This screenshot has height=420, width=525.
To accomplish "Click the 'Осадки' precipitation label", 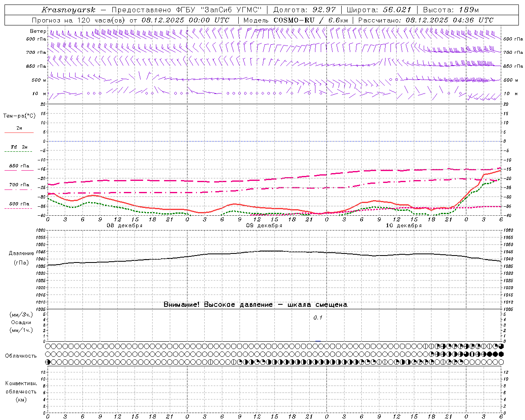I will pos(21,322).
